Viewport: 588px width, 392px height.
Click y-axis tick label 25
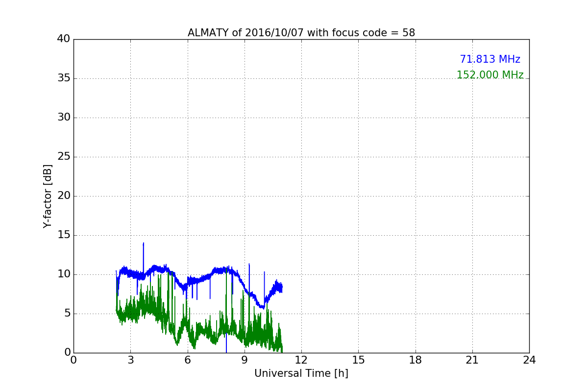(64, 157)
